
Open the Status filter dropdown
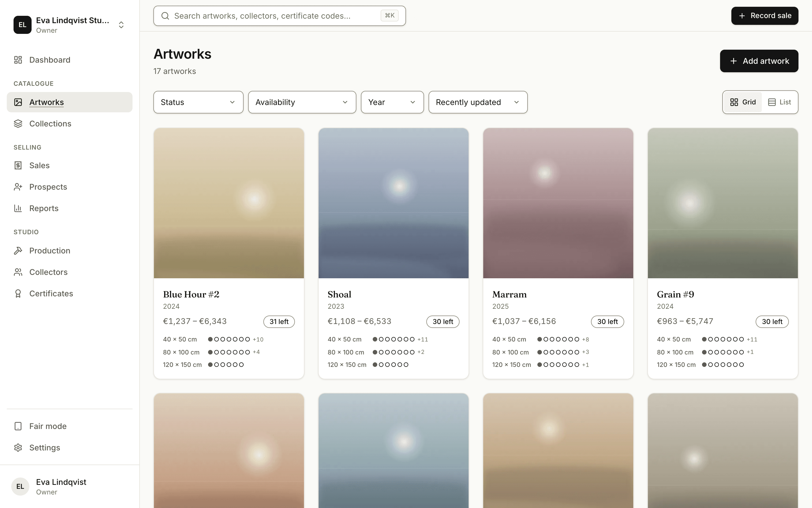(x=198, y=102)
